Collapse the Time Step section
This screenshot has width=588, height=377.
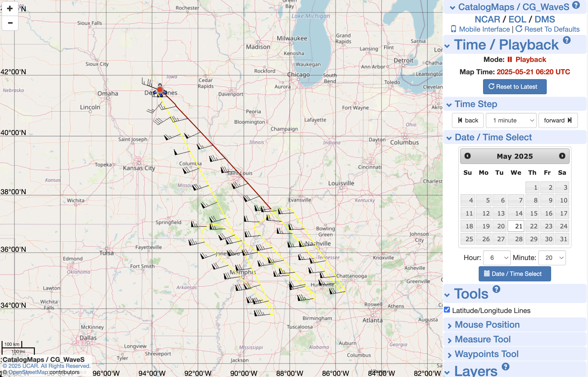[449, 105]
